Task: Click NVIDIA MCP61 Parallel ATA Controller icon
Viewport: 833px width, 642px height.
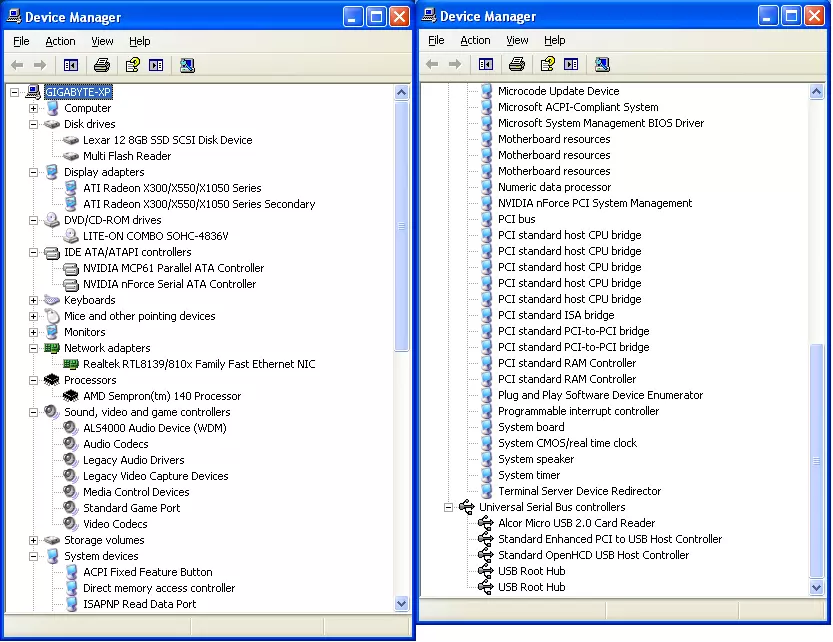Action: (x=71, y=268)
